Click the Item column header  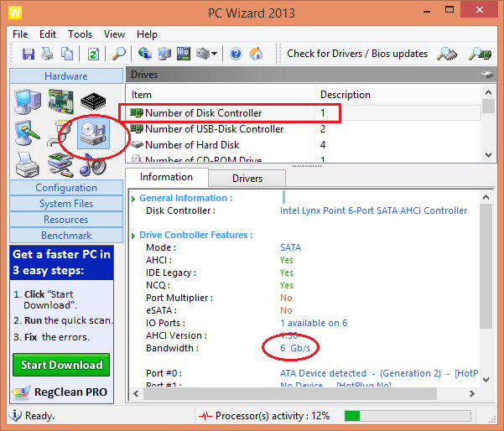pyautogui.click(x=221, y=95)
